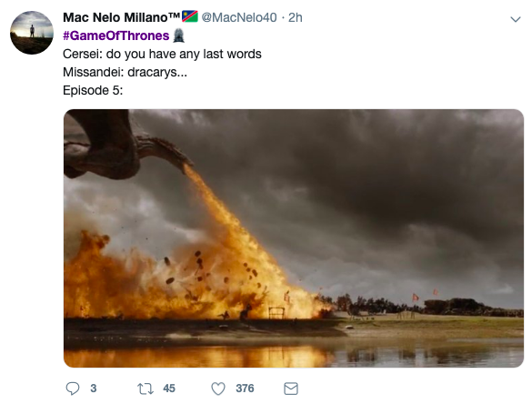
Task: Open the @MacNelo40 handle link
Action: (239, 17)
